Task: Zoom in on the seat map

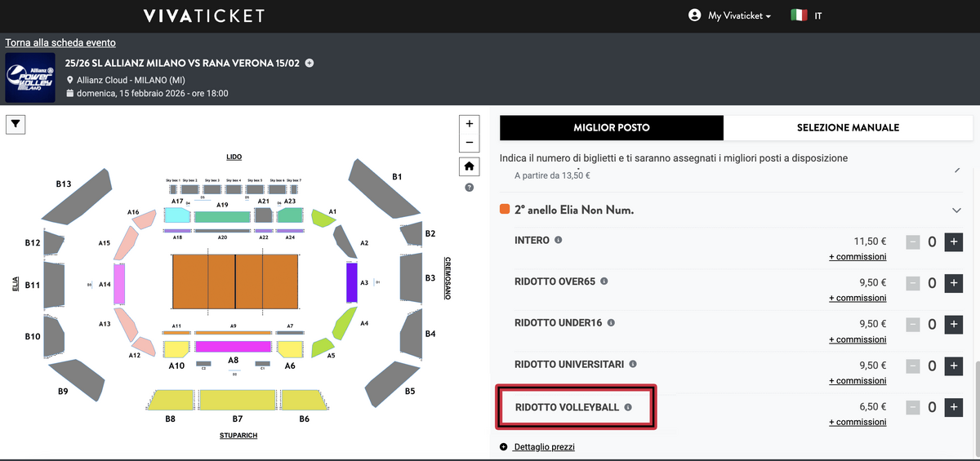Action: click(x=469, y=124)
